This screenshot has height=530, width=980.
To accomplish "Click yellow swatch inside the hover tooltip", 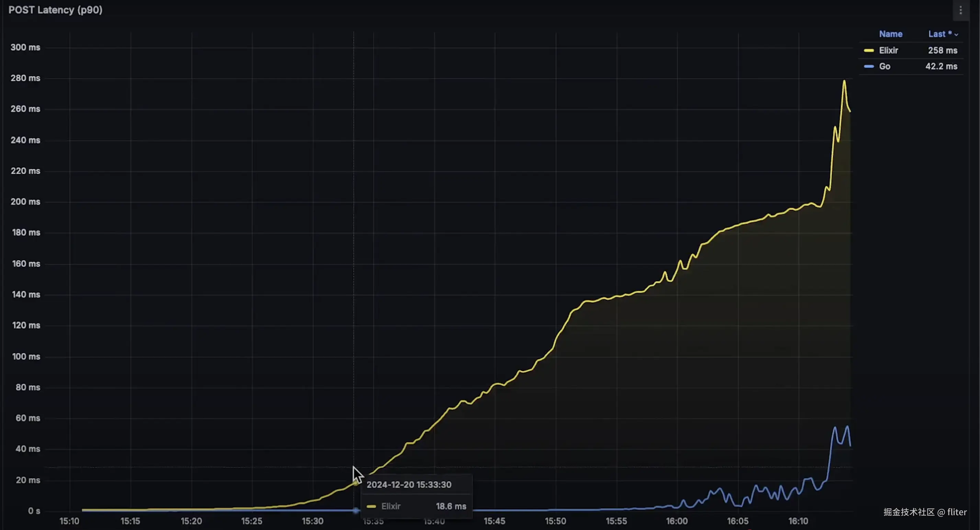I will 371,506.
